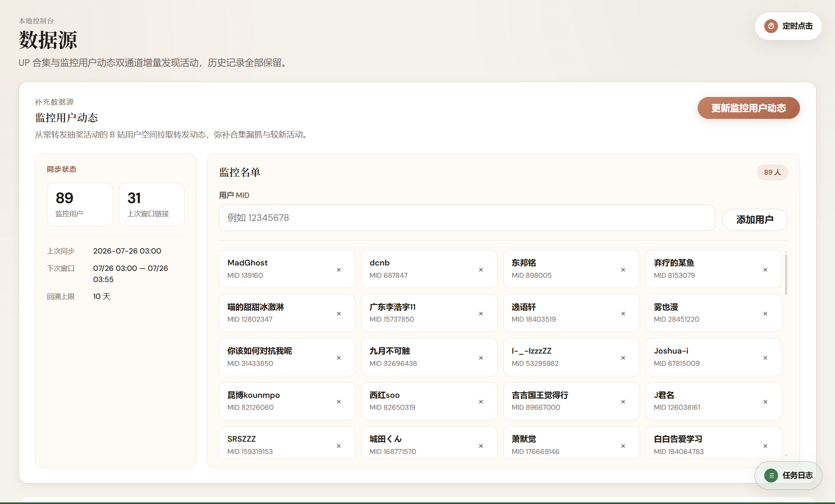Image resolution: width=835 pixels, height=504 pixels.
Task: Remove MadGhost from the monitor list
Action: [339, 270]
